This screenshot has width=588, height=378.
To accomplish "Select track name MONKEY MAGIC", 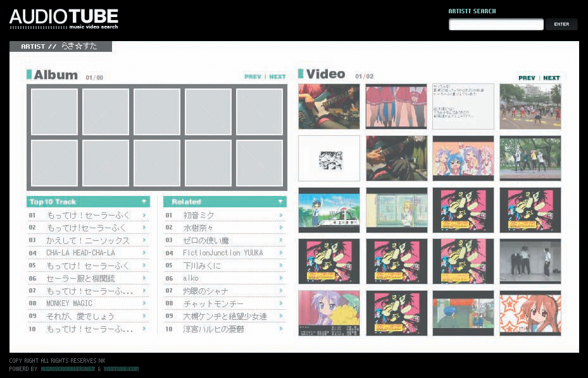I will 70,303.
